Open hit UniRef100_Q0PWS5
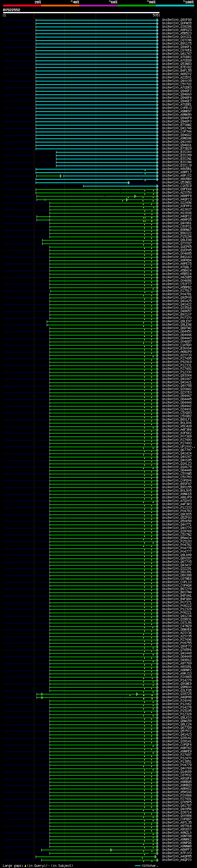 pos(176,23)
